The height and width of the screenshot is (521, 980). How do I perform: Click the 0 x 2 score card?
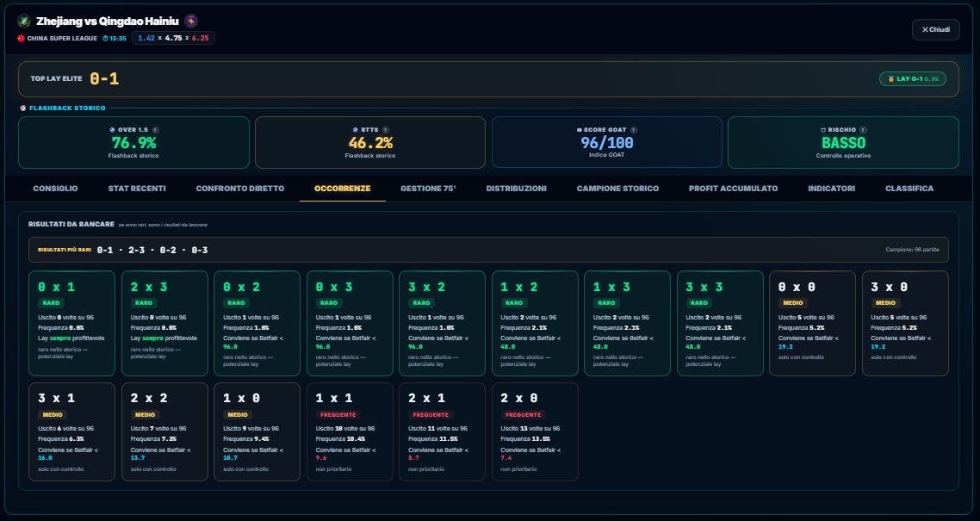(257, 324)
